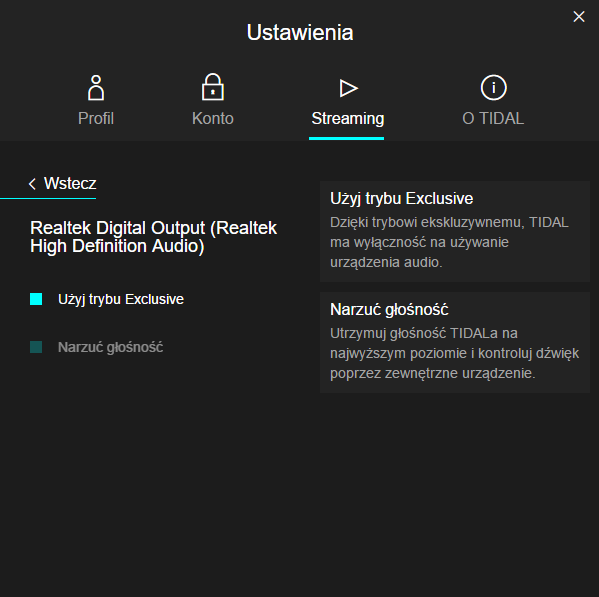This screenshot has height=597, width=599.
Task: Close the Ustawienia settings window
Action: (x=579, y=16)
